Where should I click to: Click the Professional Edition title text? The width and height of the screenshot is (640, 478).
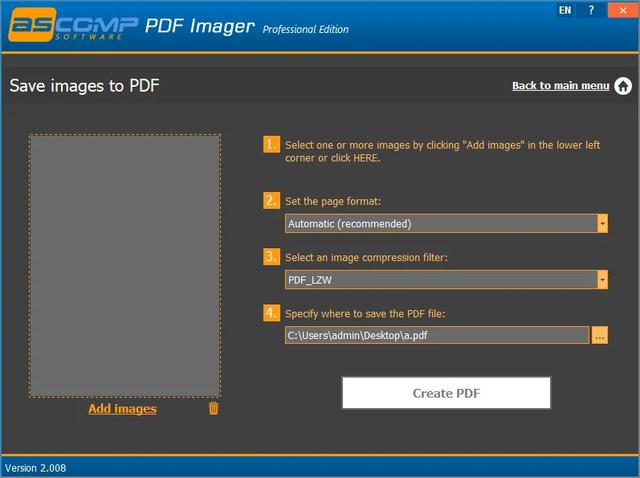[306, 29]
